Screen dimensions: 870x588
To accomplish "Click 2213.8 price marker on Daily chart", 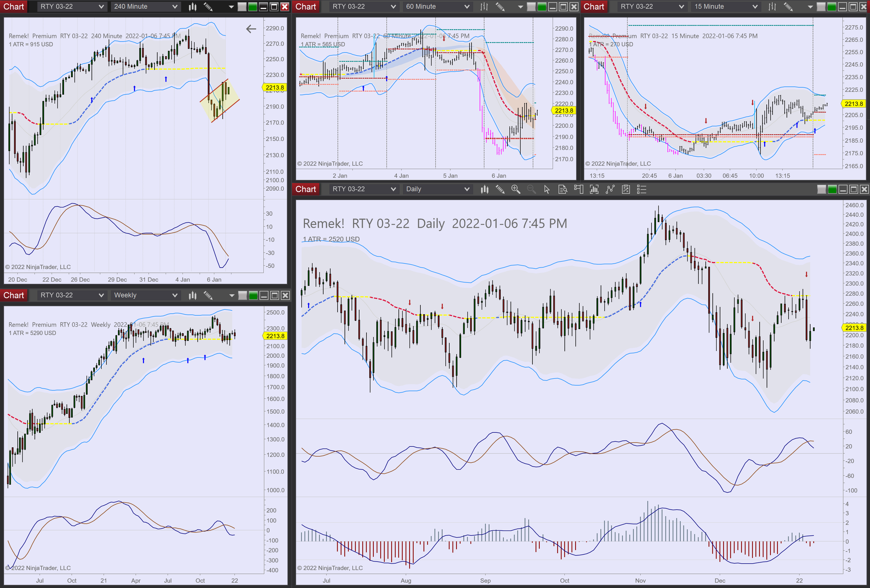I will (854, 328).
